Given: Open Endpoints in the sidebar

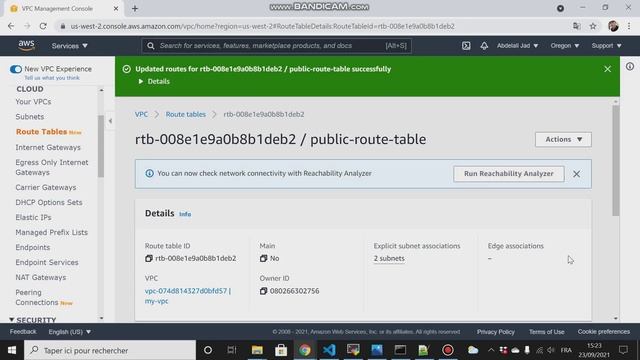Looking at the screenshot, I should [x=33, y=247].
